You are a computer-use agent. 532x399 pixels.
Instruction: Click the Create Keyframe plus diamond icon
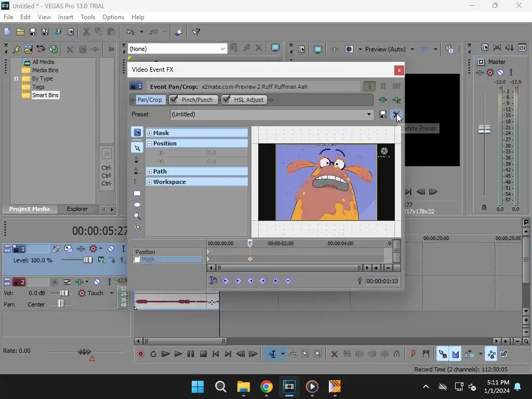point(275,281)
